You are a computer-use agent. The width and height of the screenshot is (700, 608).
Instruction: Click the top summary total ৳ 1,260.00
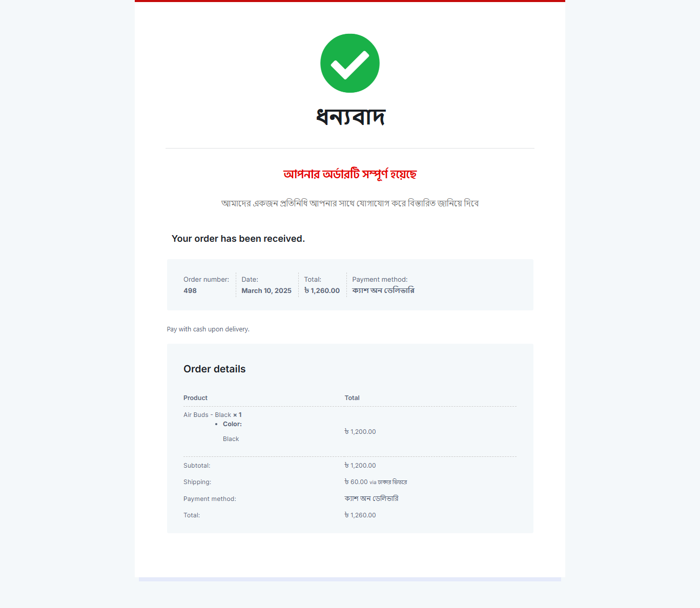point(322,290)
